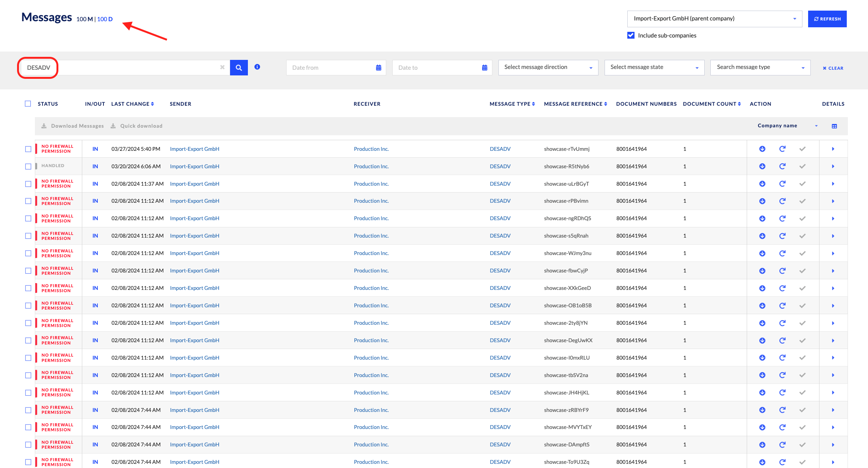868x468 pixels.
Task: Download message showcase-DAmpftS via its download icon
Action: (x=762, y=445)
